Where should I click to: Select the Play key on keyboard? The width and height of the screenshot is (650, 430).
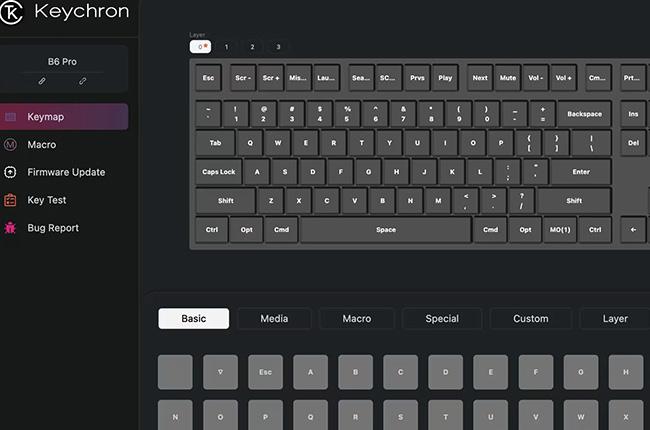[x=445, y=78]
